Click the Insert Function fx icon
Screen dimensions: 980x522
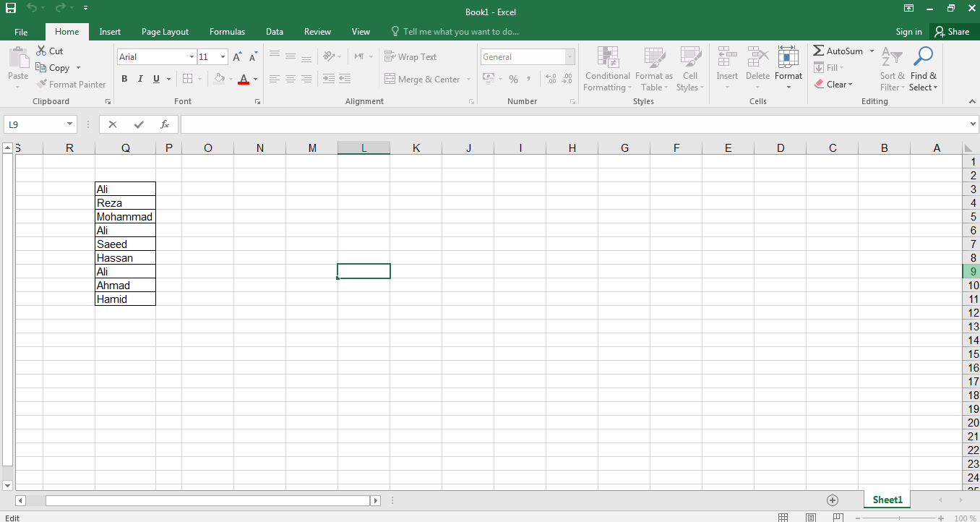pyautogui.click(x=165, y=124)
